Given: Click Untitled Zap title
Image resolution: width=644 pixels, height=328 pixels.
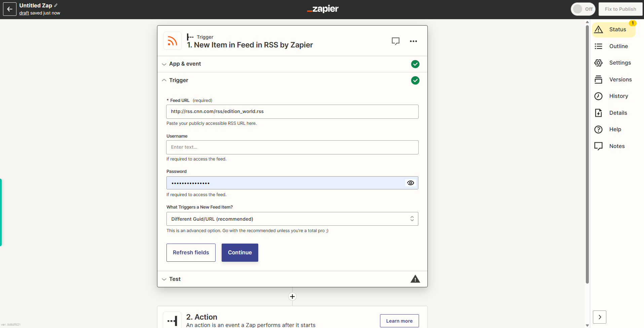Looking at the screenshot, I should pyautogui.click(x=36, y=5).
